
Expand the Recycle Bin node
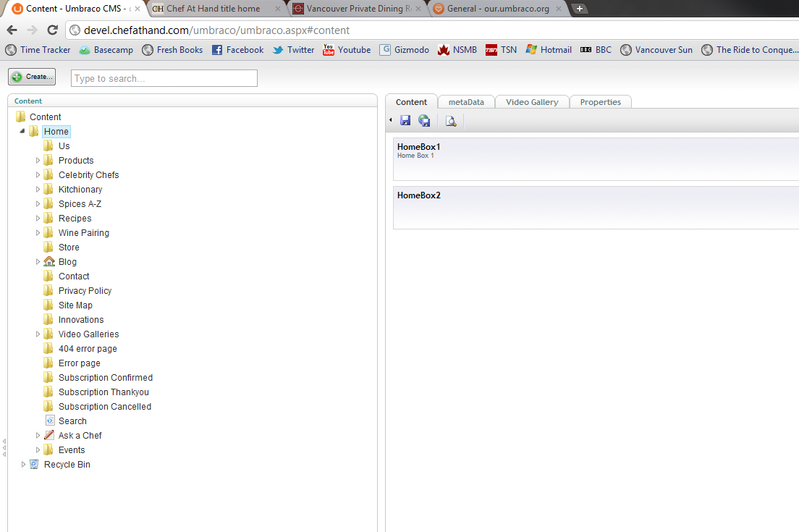pos(23,464)
